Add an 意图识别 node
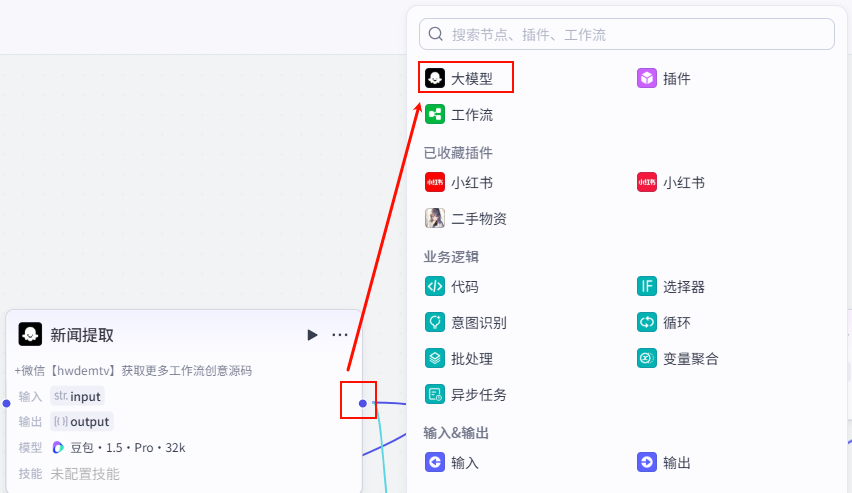The height and width of the screenshot is (493, 852). [x=479, y=322]
